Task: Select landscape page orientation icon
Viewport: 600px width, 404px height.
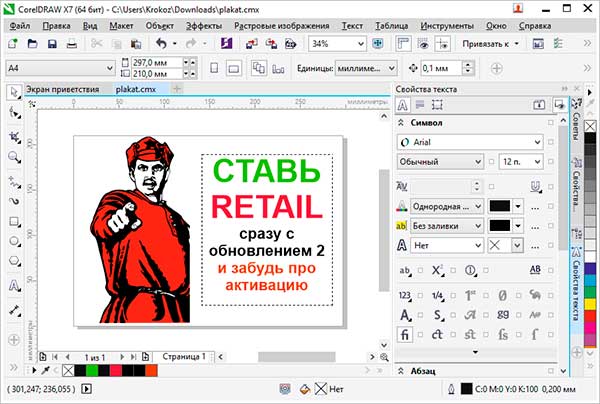Action: (x=234, y=68)
